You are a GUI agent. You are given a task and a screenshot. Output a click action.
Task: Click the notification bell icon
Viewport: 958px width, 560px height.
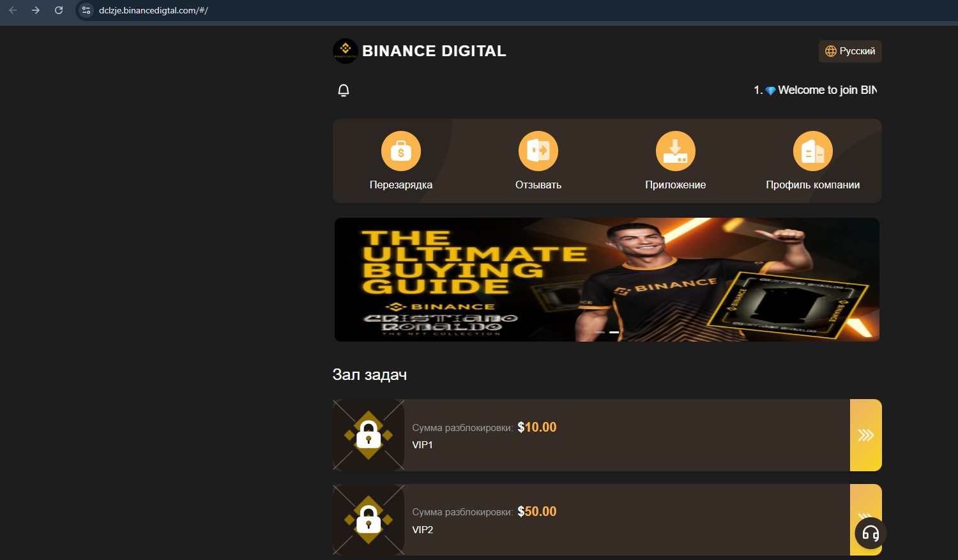click(344, 91)
